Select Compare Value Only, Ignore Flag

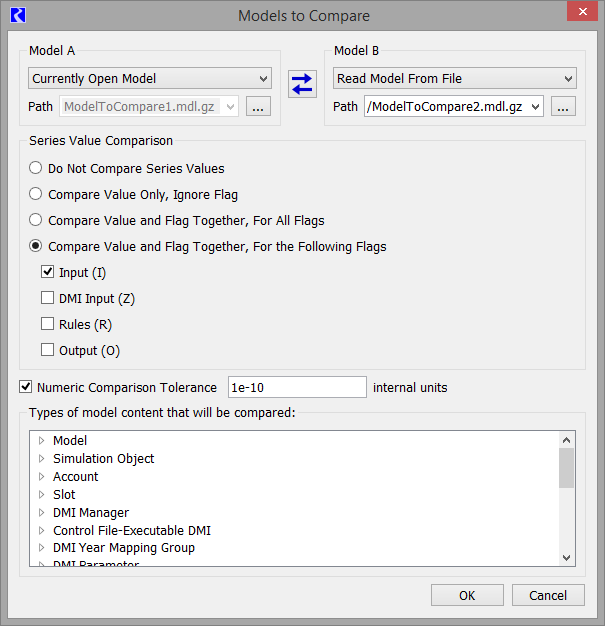point(36,194)
